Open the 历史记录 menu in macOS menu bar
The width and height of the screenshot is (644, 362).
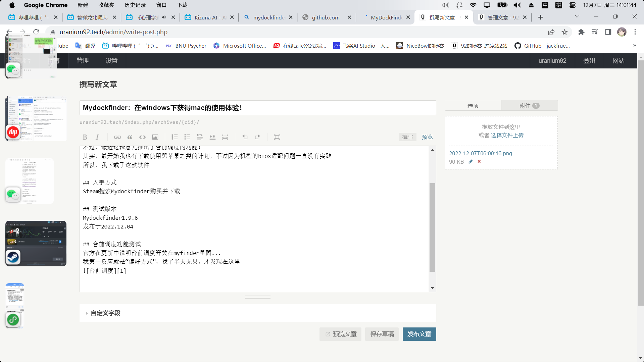pos(135,5)
